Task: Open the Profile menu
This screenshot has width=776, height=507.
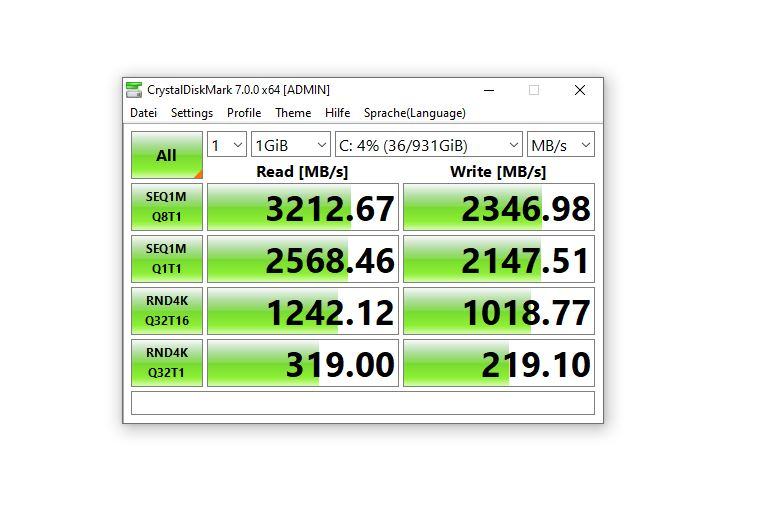Action: coord(244,113)
